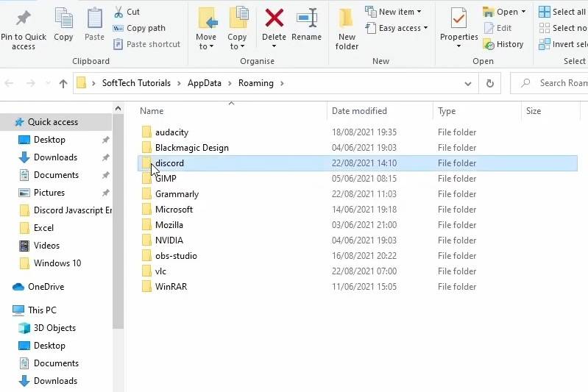Expand the address bar history dropdown

(x=467, y=84)
